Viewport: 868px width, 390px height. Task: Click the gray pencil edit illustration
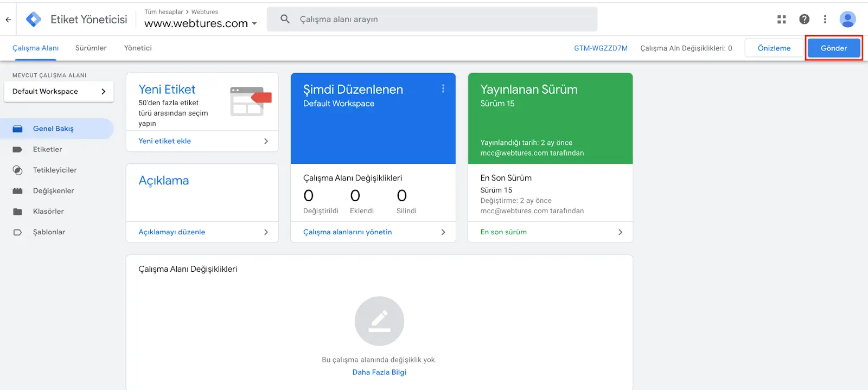(379, 321)
